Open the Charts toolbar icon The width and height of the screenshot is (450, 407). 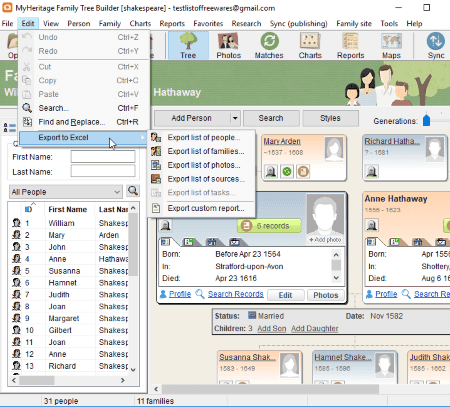(310, 46)
